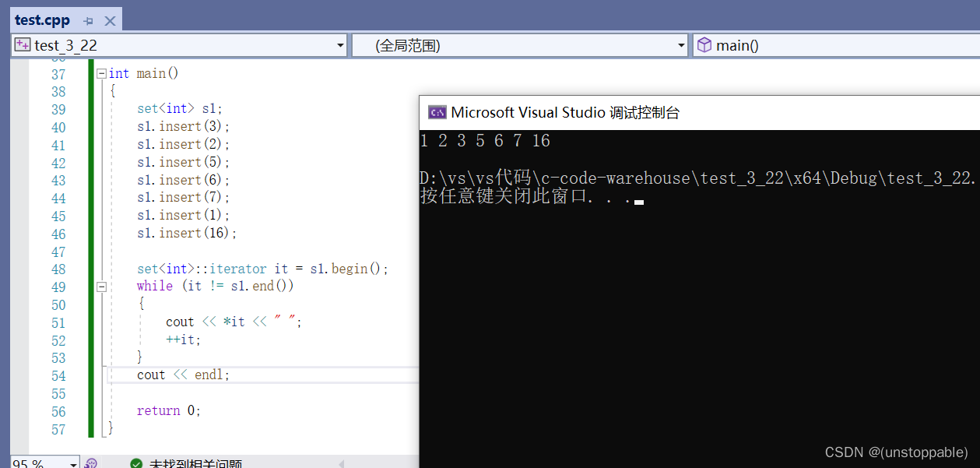Click the 按任意键关闭此窗口 message
This screenshot has width=980, height=468.
click(532, 196)
